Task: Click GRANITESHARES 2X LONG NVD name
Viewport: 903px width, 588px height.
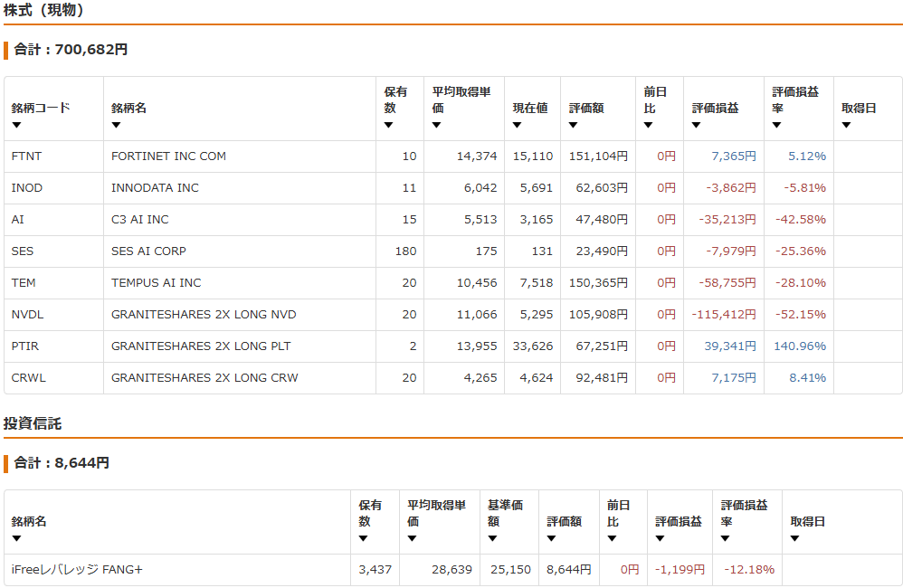Action: [204, 315]
